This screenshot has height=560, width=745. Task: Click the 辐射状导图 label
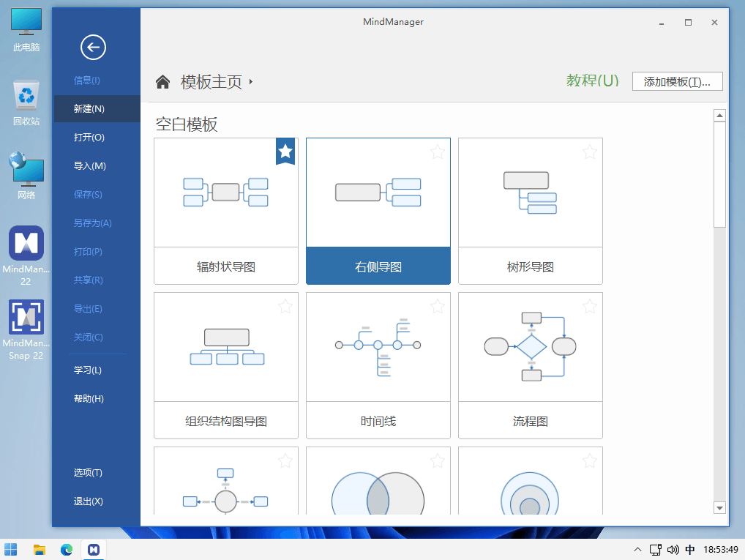(225, 266)
